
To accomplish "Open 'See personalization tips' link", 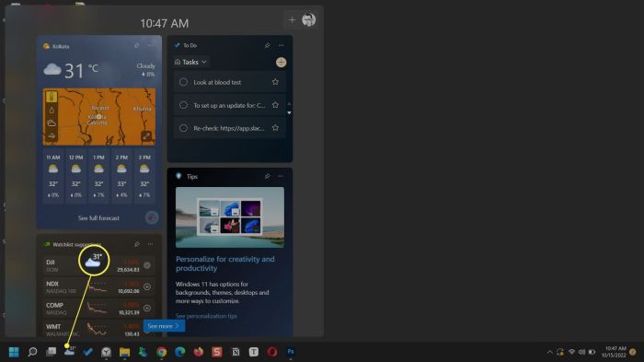I will [x=206, y=316].
